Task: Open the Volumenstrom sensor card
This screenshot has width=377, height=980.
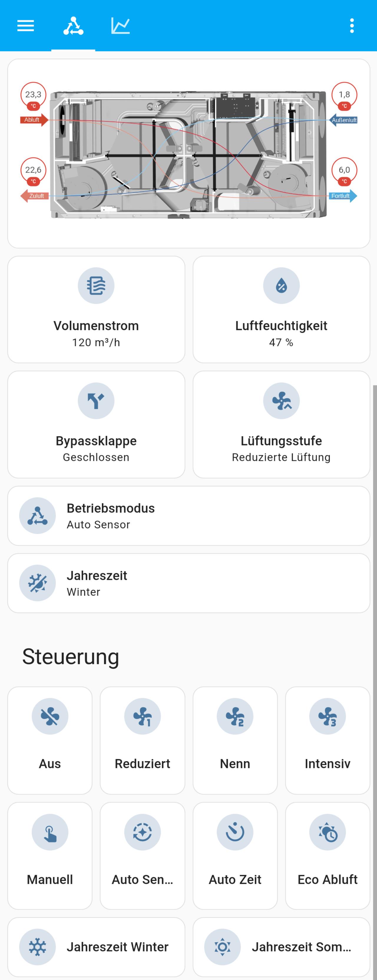Action: pyautogui.click(x=96, y=309)
